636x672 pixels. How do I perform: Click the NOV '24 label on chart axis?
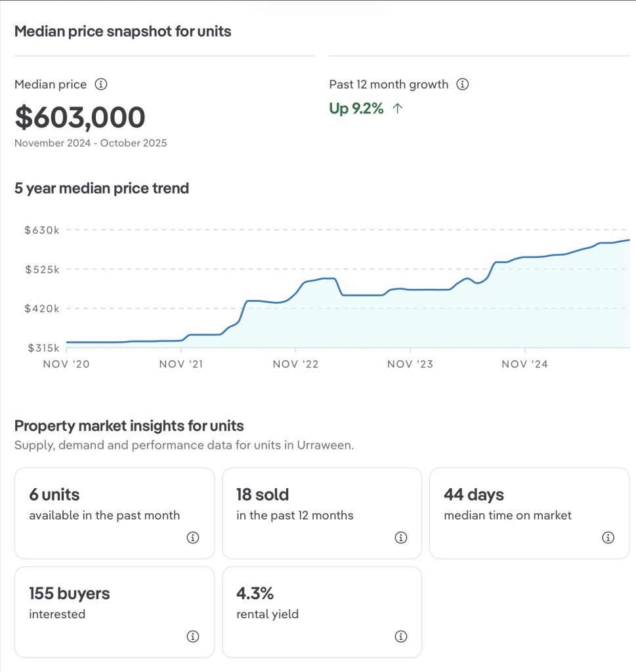click(524, 364)
